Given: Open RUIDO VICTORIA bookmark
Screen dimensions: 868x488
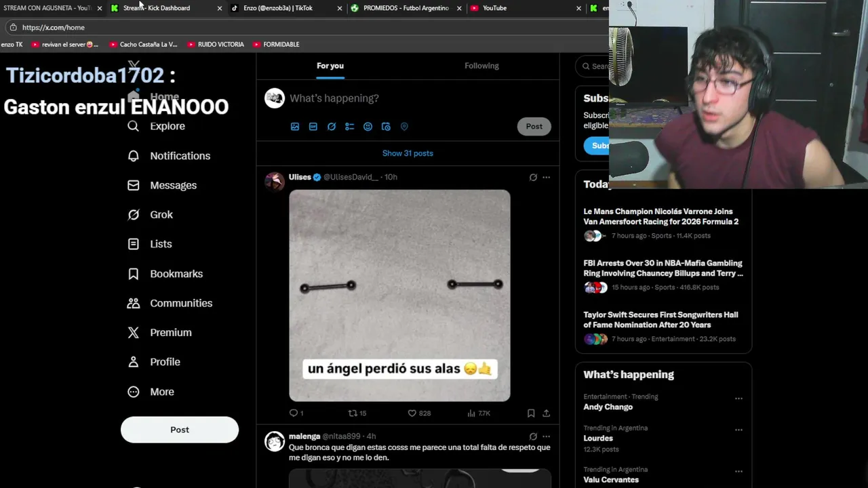Looking at the screenshot, I should [x=216, y=45].
